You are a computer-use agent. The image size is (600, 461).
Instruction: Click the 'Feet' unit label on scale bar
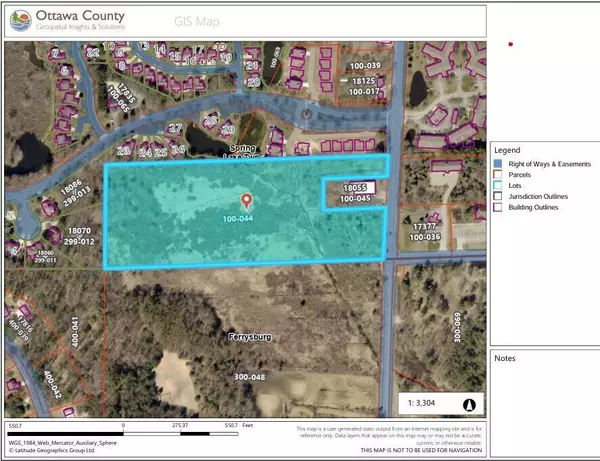pyautogui.click(x=248, y=425)
